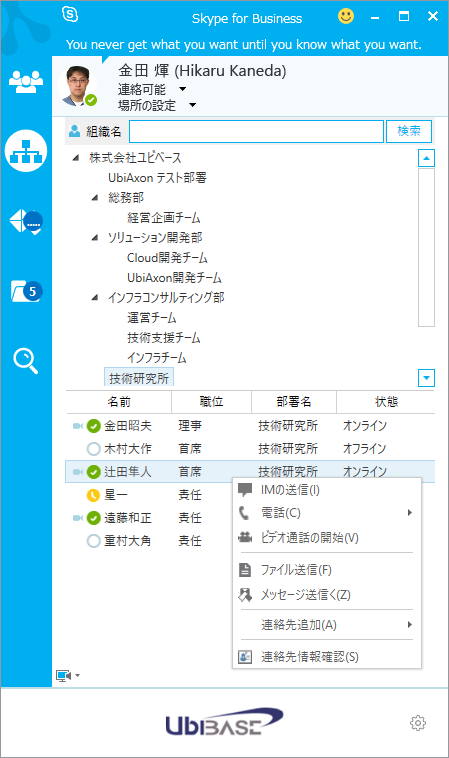Click the tree scroll up arrow button
The height and width of the screenshot is (758, 449).
pyautogui.click(x=426, y=158)
